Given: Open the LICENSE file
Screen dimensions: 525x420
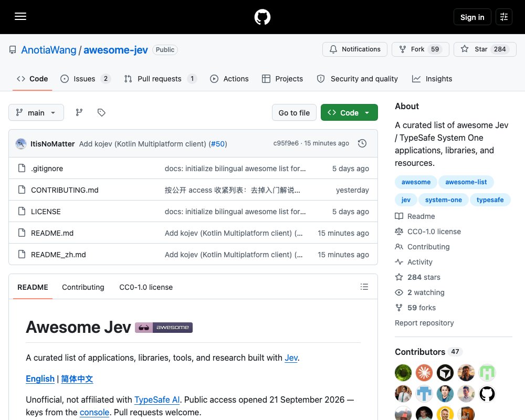Looking at the screenshot, I should pos(46,212).
